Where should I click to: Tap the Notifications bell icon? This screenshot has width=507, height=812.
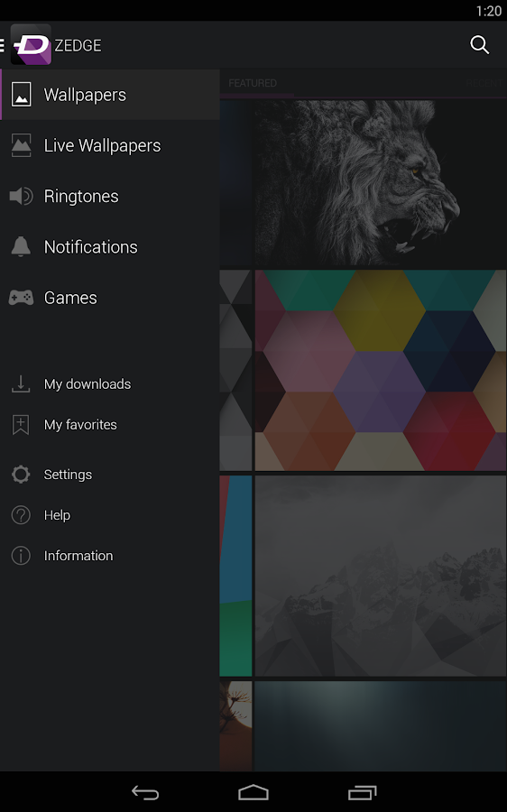click(21, 246)
